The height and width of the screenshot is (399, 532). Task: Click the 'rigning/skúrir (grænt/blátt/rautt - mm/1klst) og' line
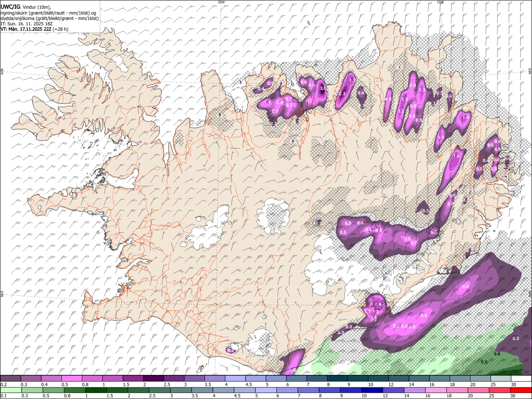point(48,13)
